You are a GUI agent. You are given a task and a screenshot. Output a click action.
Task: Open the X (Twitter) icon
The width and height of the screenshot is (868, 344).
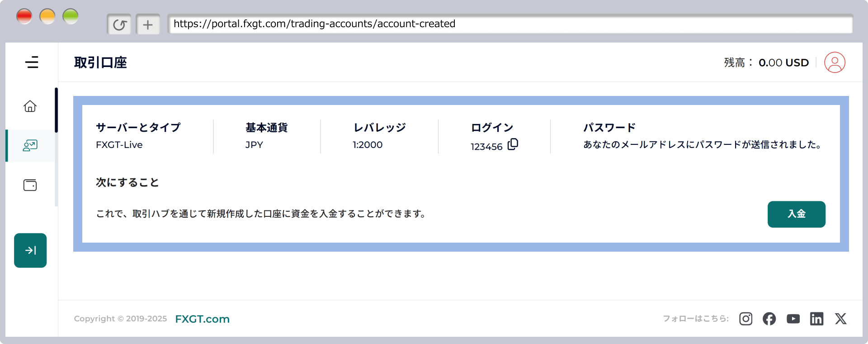tap(840, 319)
